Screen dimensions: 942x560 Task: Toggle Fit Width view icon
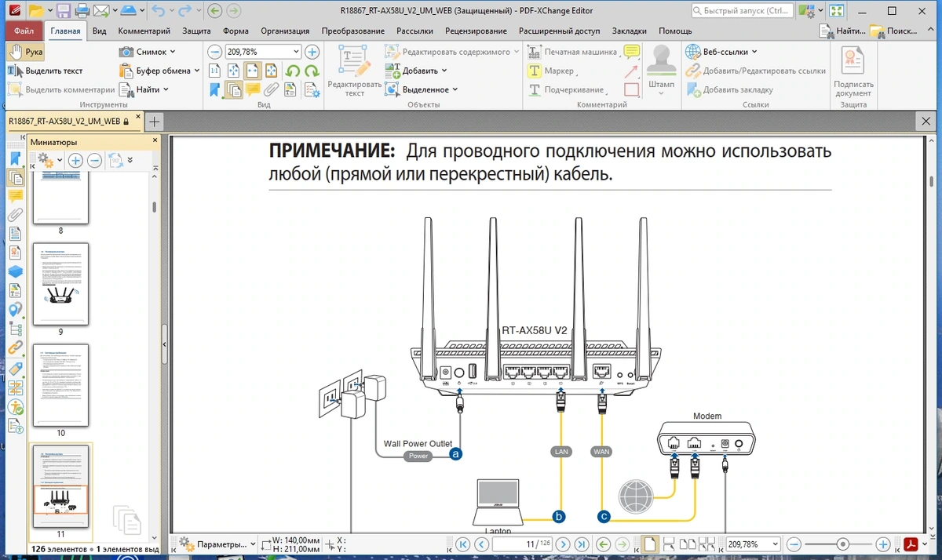253,71
